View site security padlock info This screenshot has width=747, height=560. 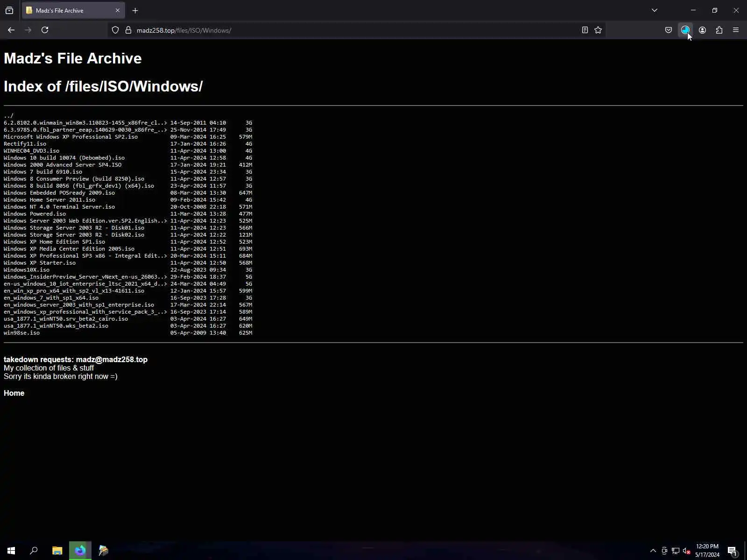[x=128, y=30]
